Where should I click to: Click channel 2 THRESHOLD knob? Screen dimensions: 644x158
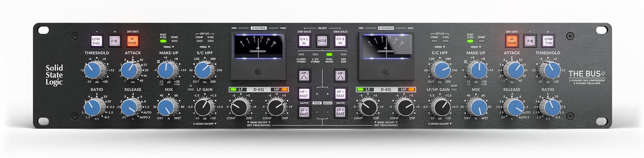[x=551, y=70]
